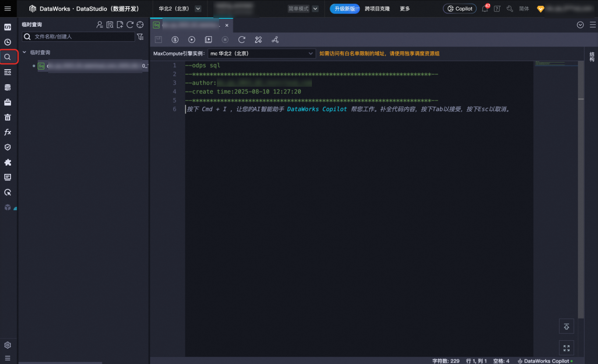The height and width of the screenshot is (364, 598).
Task: Open the MaxCompute引擎实例 dropdown
Action: coord(262,53)
